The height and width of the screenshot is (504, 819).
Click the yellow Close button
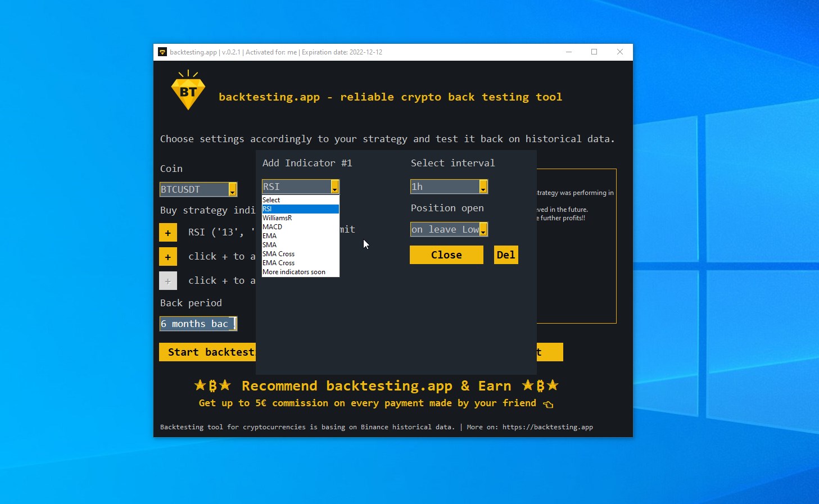coord(446,255)
